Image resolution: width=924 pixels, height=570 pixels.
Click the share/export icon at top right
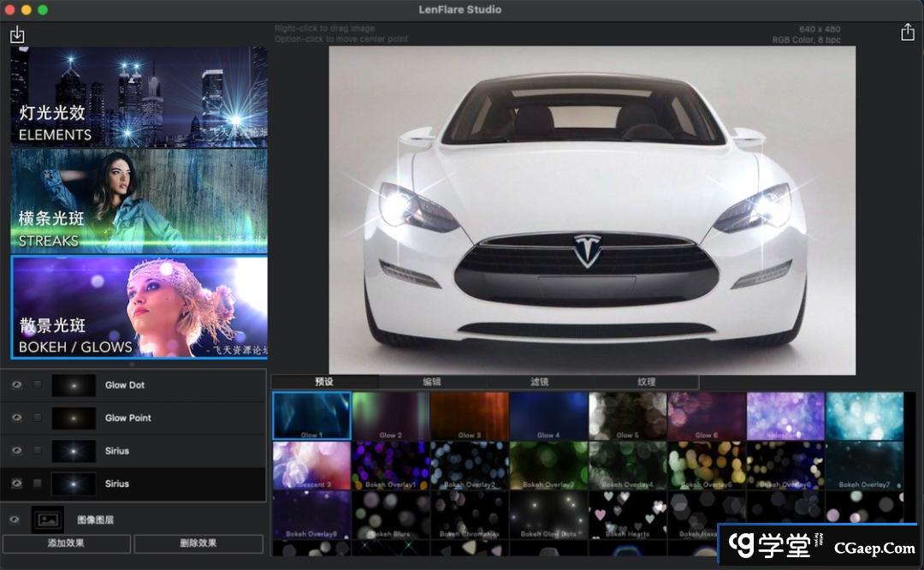point(907,33)
